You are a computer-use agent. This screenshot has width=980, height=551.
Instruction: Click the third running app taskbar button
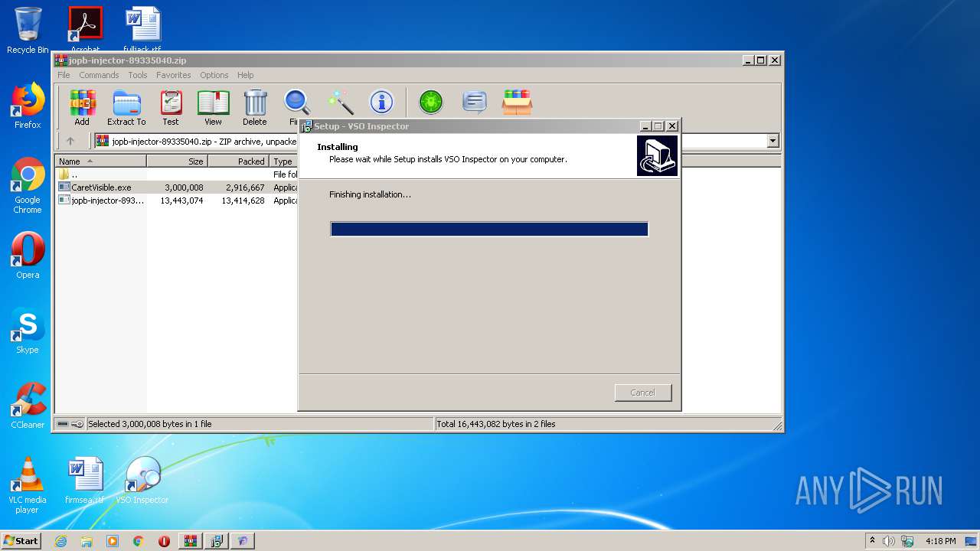(x=243, y=541)
